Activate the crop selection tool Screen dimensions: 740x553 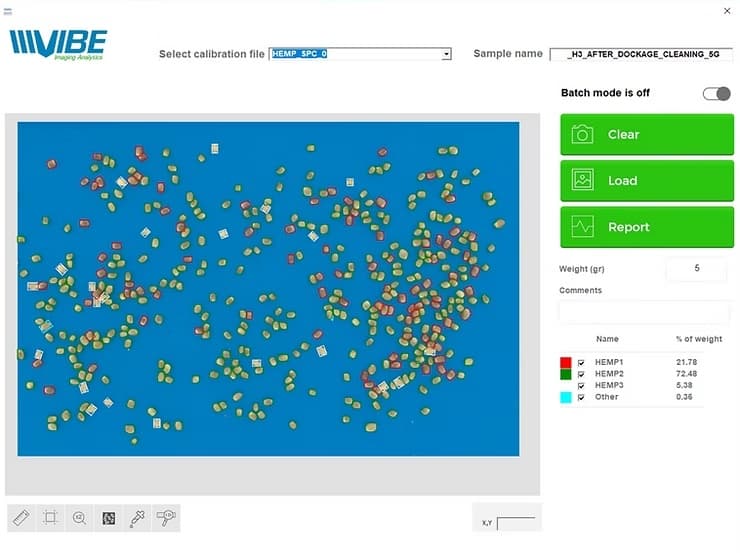coord(51,517)
